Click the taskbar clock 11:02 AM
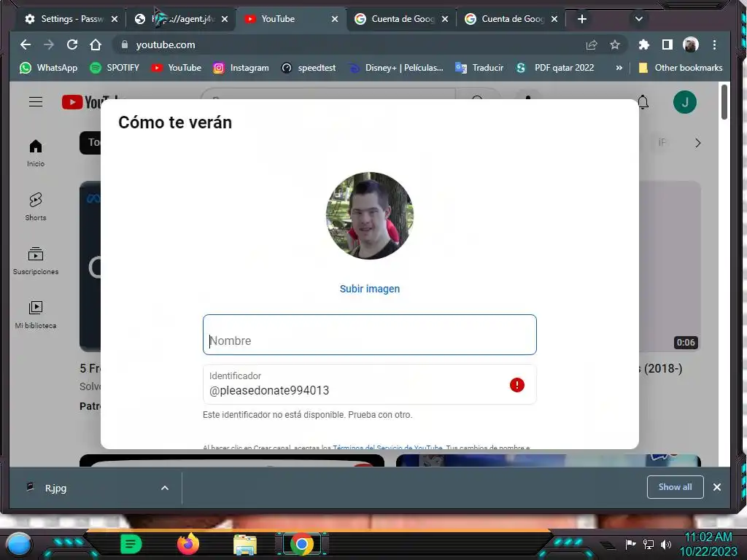747x560 pixels. (x=708, y=544)
